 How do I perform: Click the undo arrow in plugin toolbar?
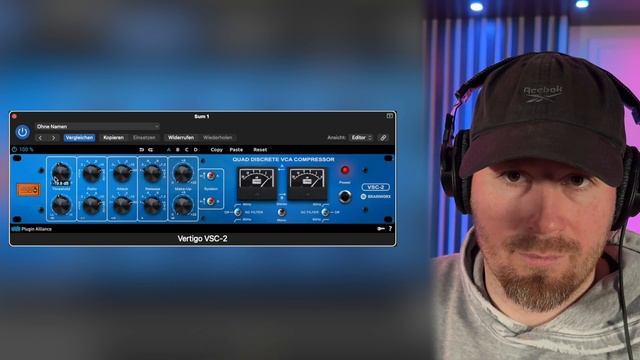coord(142,150)
